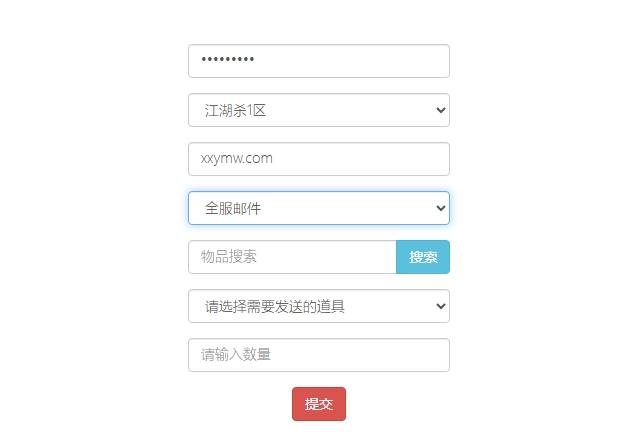Click the xxymw.com placeholder text
Screen dimensions: 641x443
tap(236, 159)
